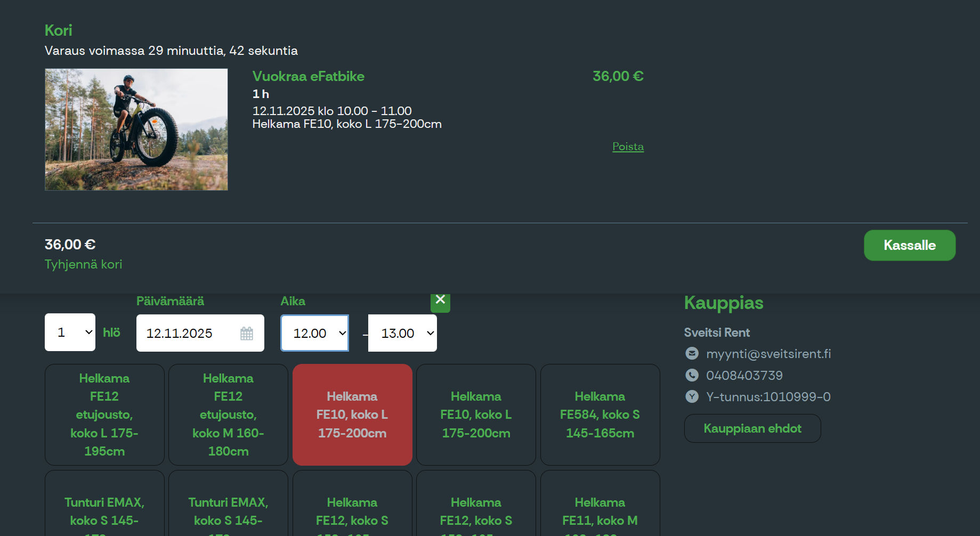Click the eFatbike rider thumbnail image
This screenshot has width=980, height=536.
click(x=136, y=129)
